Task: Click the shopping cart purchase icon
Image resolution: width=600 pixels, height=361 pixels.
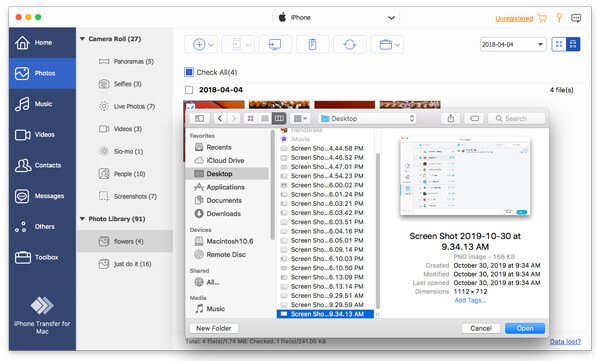Action: click(542, 18)
